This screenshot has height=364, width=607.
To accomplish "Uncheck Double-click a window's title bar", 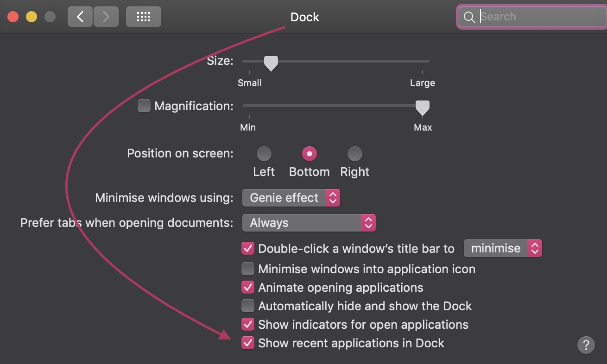I will tap(248, 249).
